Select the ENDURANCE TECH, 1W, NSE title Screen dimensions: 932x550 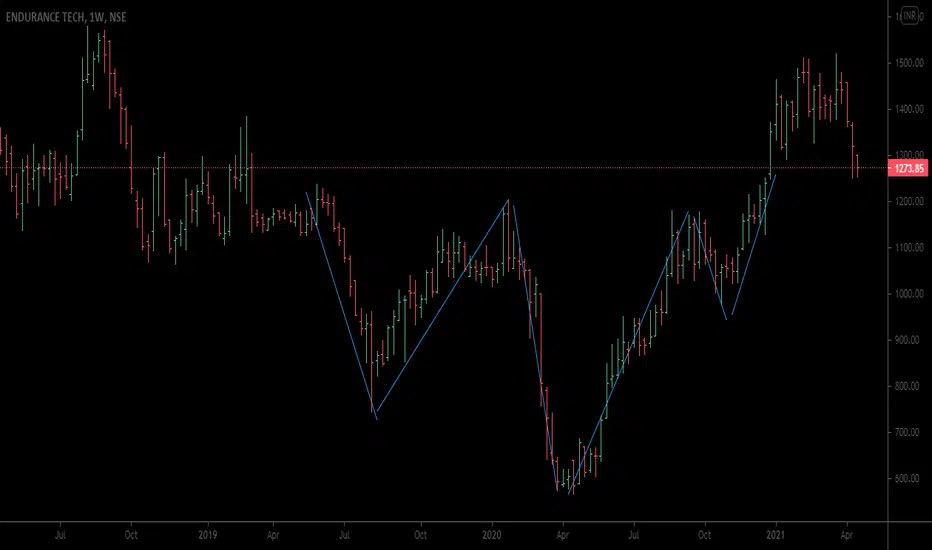click(x=66, y=17)
